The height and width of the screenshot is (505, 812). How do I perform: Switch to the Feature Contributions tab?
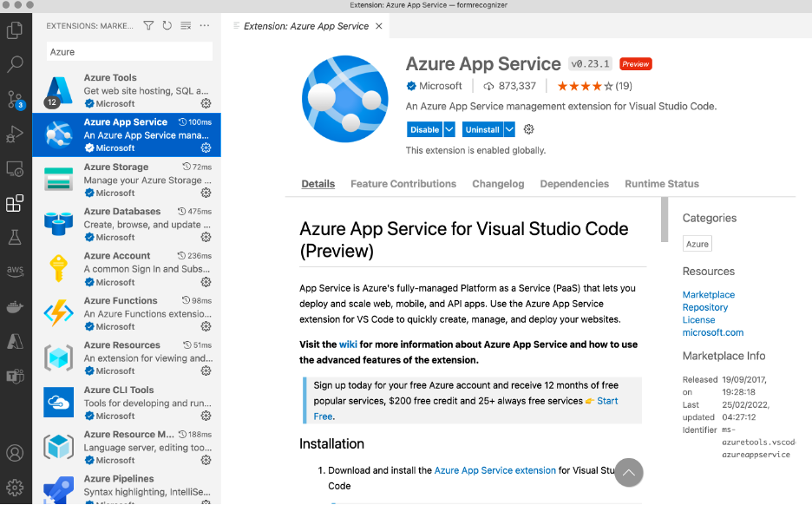pos(403,184)
